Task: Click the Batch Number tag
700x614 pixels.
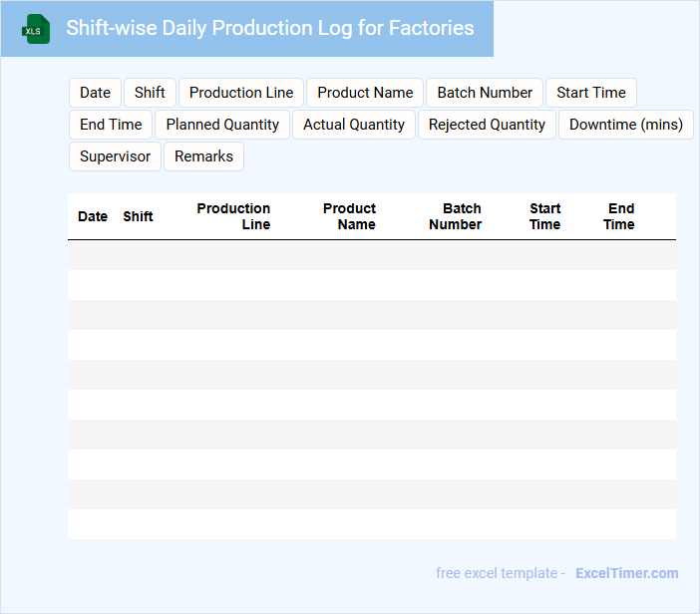Action: point(485,93)
